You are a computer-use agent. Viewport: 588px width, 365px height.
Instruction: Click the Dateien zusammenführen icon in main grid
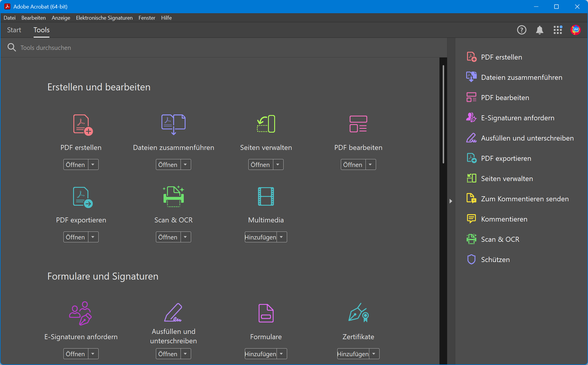[x=173, y=124]
